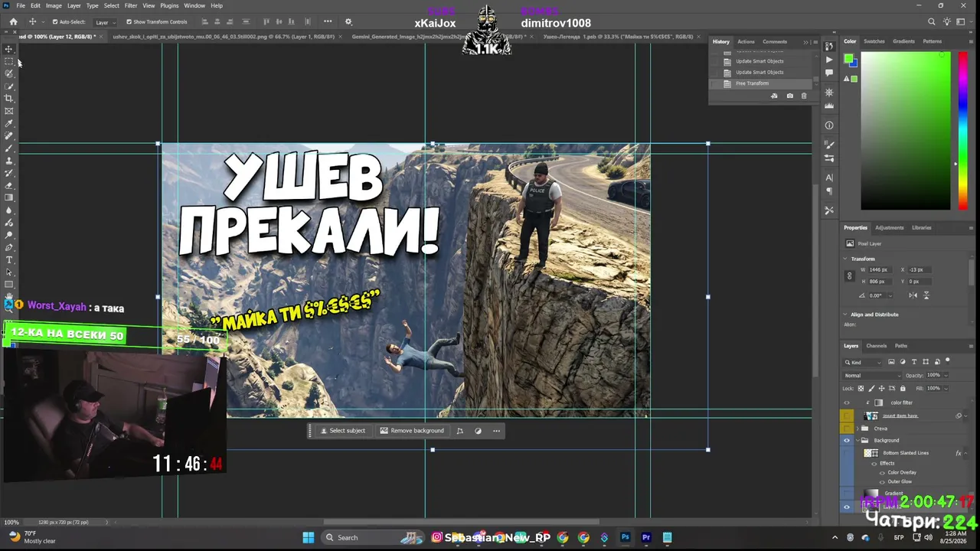Expand the Стена layer group
The width and height of the screenshot is (980, 551).
857,429
